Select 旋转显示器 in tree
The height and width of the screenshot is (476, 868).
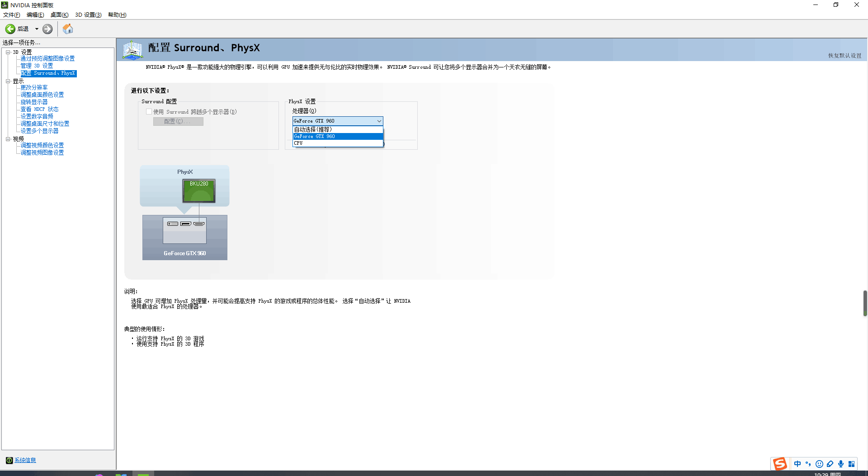[x=34, y=102]
